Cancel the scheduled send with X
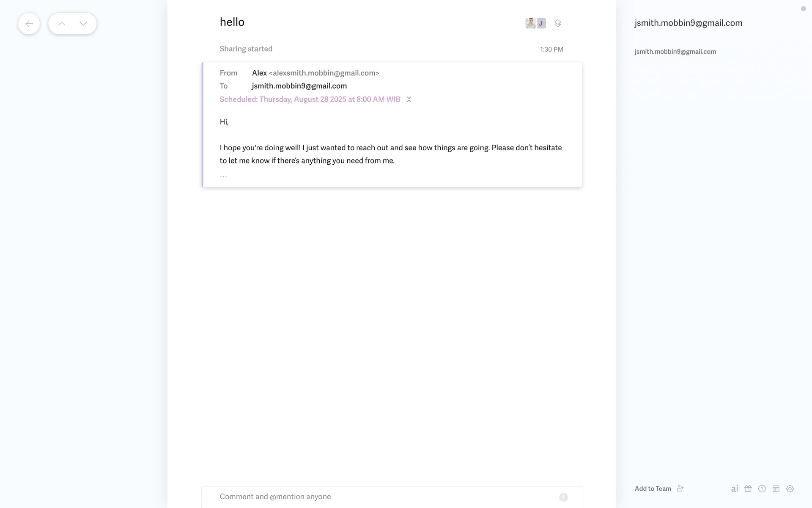The image size is (812, 508). coord(409,99)
